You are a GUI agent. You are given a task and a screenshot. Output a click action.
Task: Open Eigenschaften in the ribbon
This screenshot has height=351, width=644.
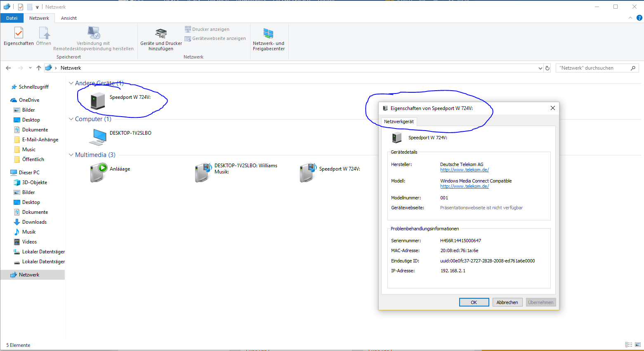pyautogui.click(x=19, y=36)
